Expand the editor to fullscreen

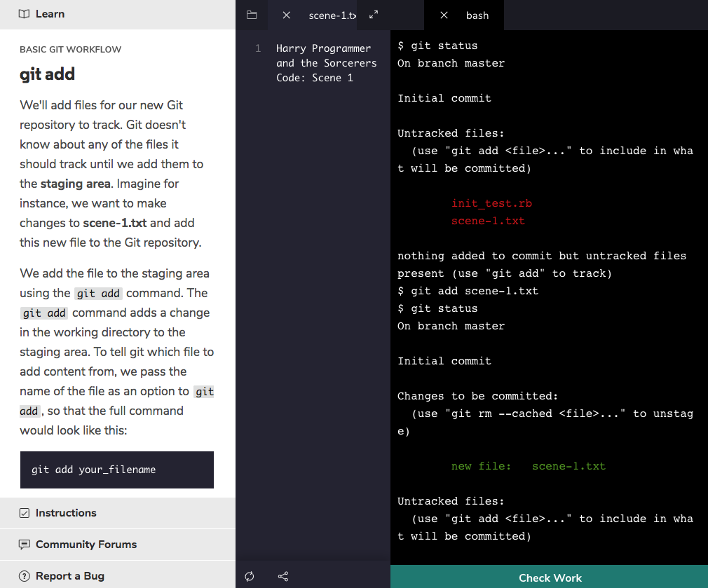[x=374, y=15]
